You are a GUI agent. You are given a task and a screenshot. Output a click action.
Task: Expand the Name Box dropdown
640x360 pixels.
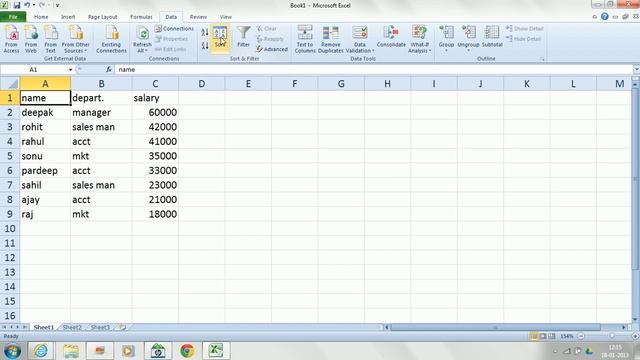pyautogui.click(x=70, y=70)
